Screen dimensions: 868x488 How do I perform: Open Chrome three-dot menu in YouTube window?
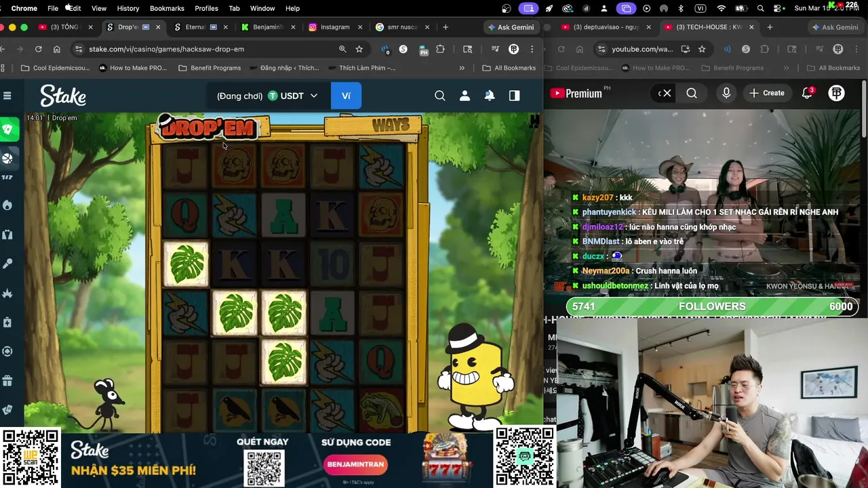tap(856, 49)
